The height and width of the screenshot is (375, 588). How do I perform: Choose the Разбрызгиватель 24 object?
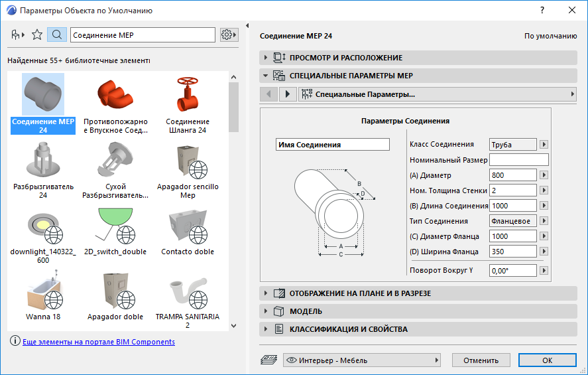43,170
